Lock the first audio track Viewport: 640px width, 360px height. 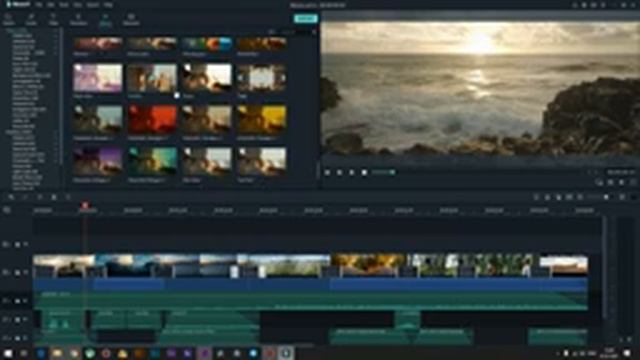(17, 301)
